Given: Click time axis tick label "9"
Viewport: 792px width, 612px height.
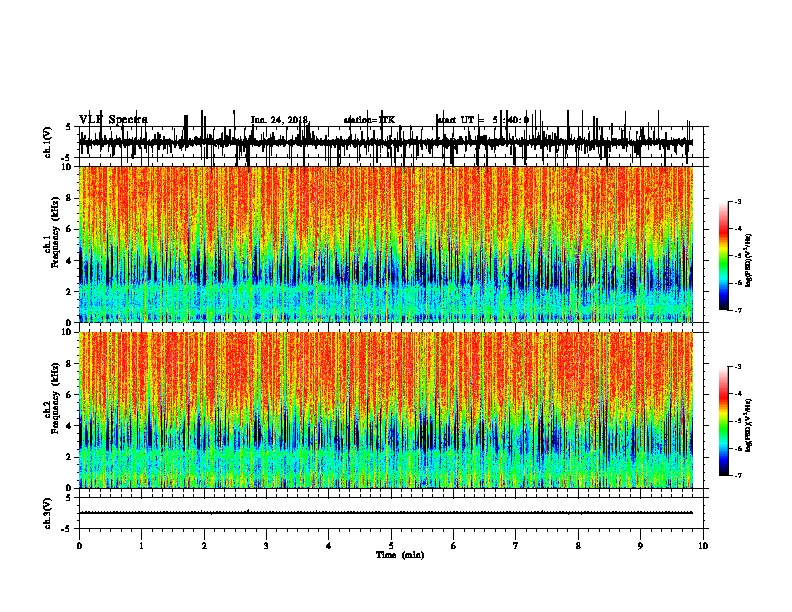Looking at the screenshot, I should pyautogui.click(x=640, y=546).
